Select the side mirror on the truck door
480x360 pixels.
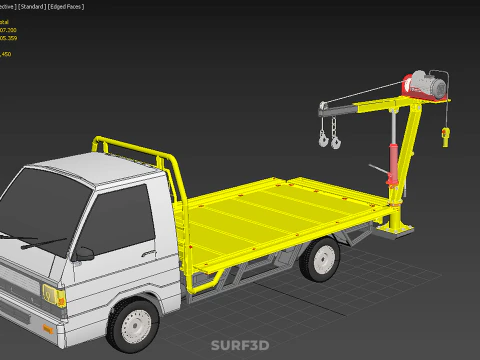click(x=83, y=254)
